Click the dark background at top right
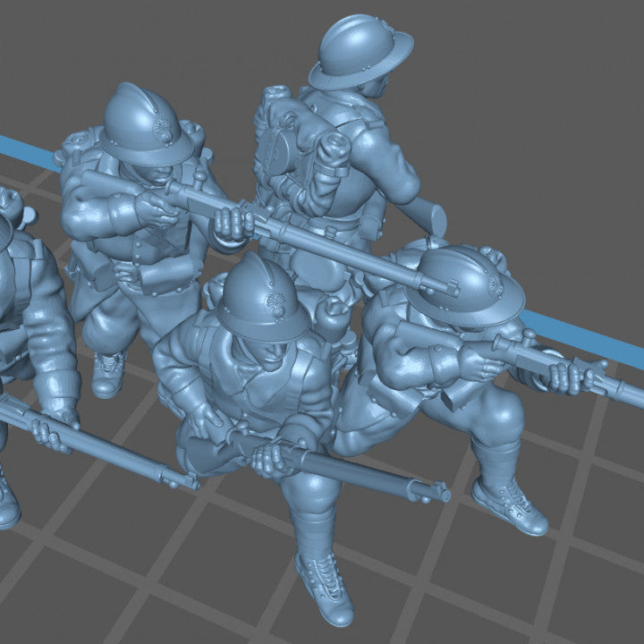The height and width of the screenshot is (644, 644). [x=555, y=72]
